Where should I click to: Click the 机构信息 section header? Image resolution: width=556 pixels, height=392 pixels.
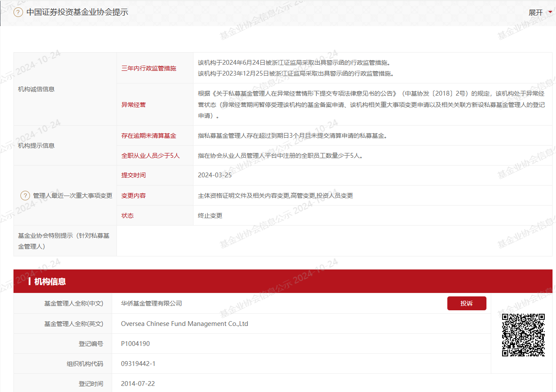coord(50,282)
